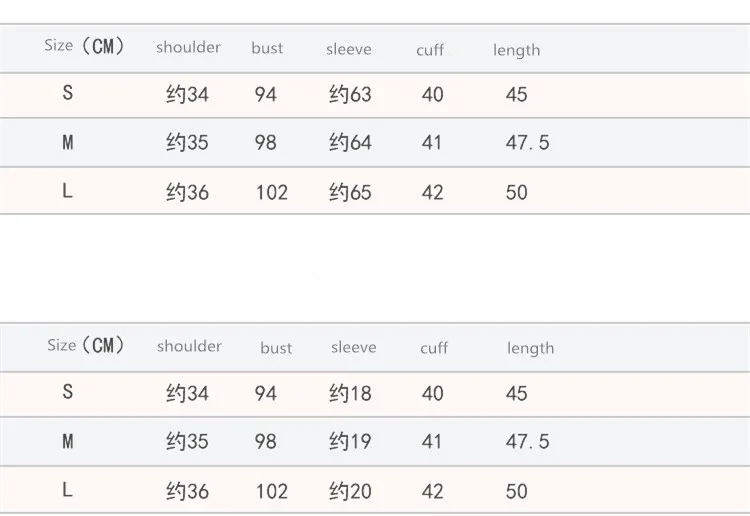750x516 pixels.
Task: Click the bust value 102 in the top table
Action: point(272,193)
